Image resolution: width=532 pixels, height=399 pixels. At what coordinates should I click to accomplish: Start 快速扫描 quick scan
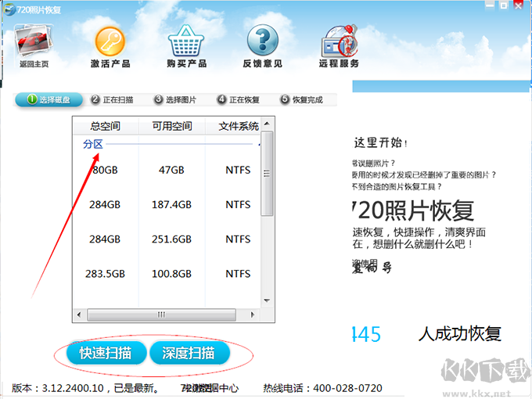pos(106,353)
